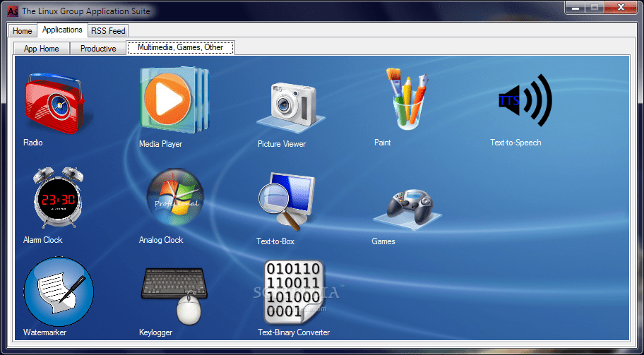Open the Paint brushes icon

(407, 99)
